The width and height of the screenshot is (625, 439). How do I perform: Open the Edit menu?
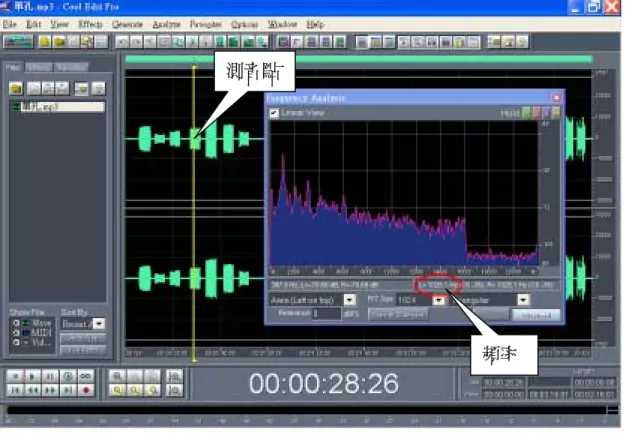point(33,24)
